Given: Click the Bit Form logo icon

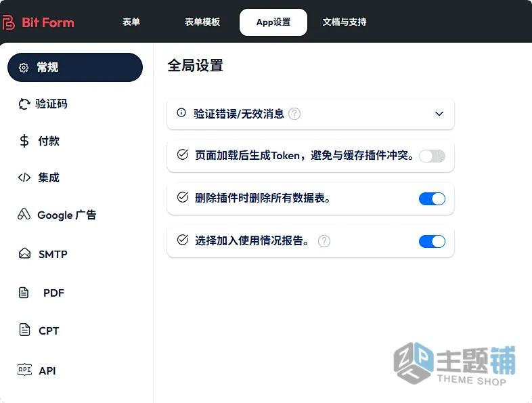Looking at the screenshot, I should (x=9, y=22).
